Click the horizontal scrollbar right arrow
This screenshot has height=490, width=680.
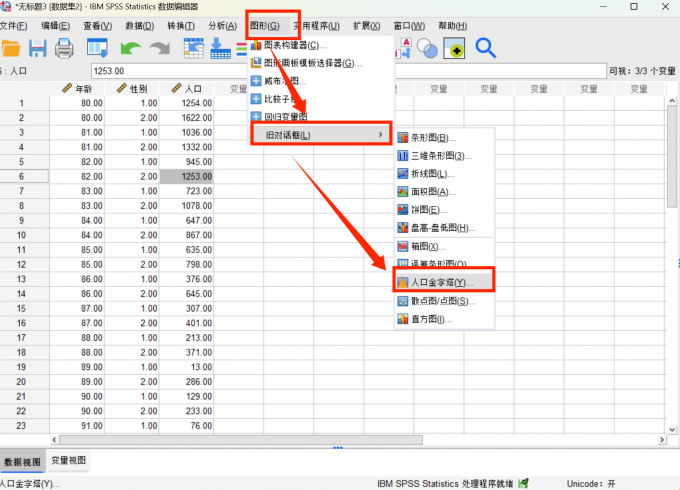[x=662, y=440]
